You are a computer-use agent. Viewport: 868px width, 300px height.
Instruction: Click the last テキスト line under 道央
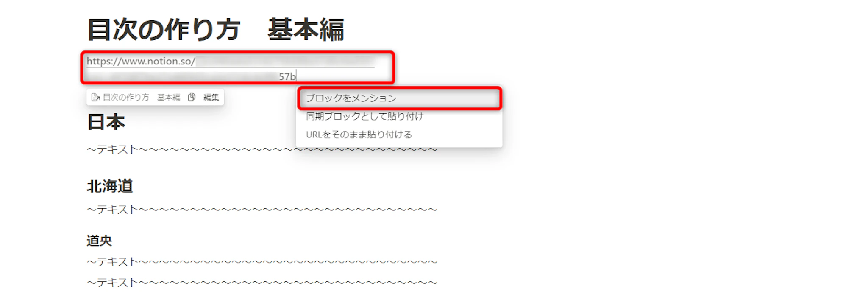pyautogui.click(x=262, y=283)
